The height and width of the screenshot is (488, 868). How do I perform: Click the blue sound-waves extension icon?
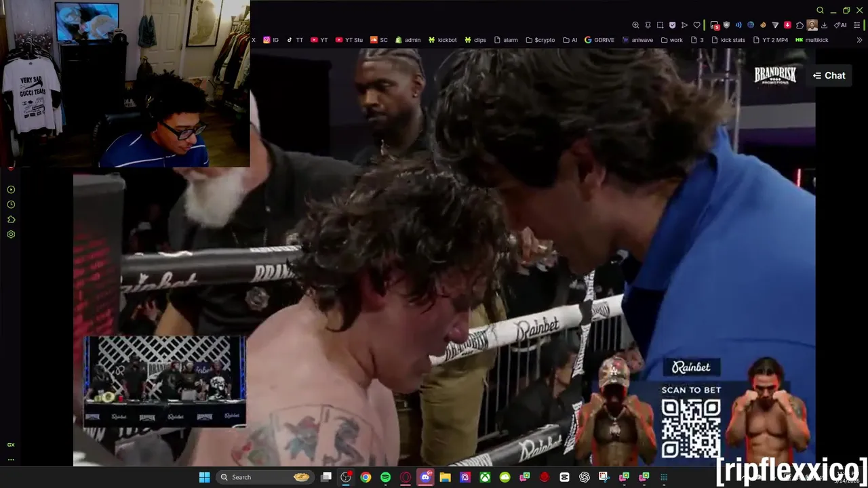[x=738, y=25]
